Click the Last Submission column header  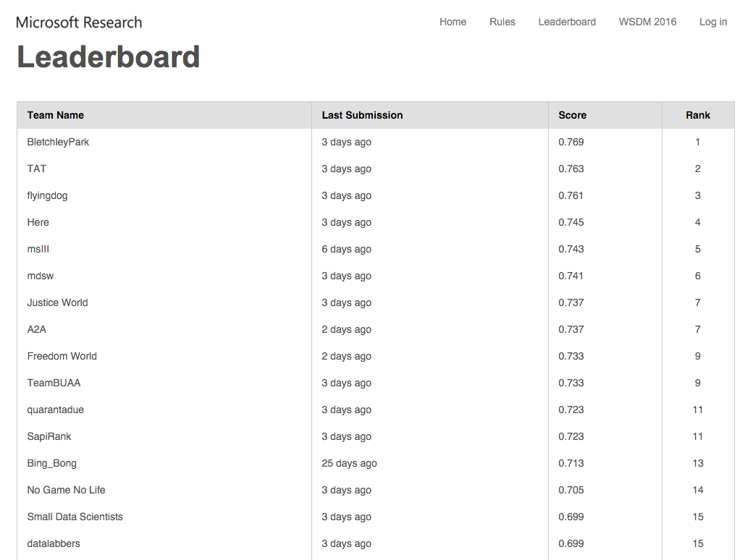(x=362, y=115)
